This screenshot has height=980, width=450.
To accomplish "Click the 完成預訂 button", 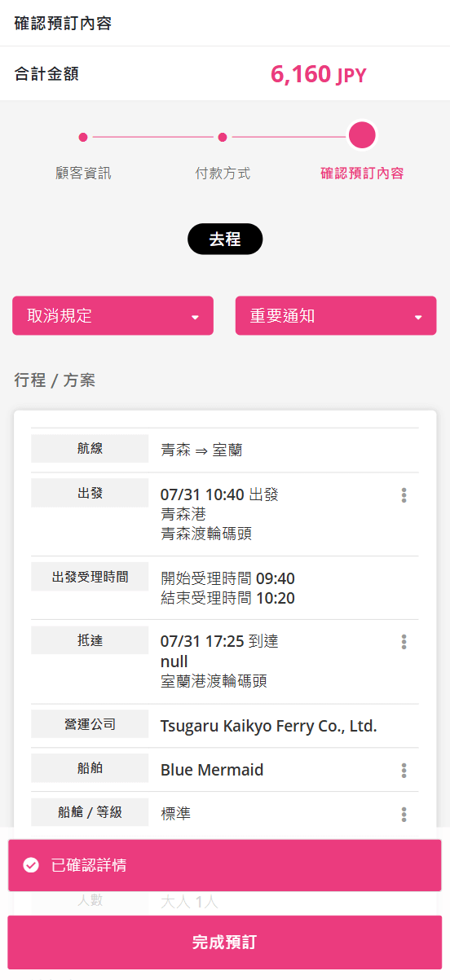I will [225, 942].
